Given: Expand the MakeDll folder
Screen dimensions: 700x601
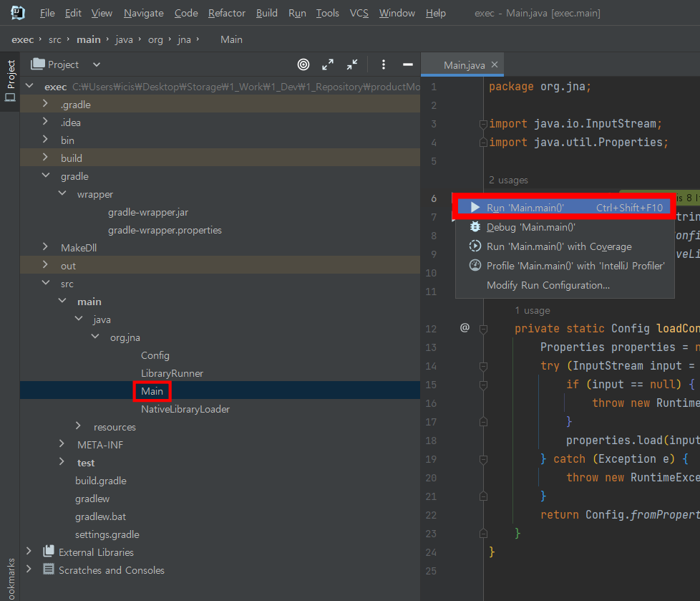Looking at the screenshot, I should tap(45, 246).
